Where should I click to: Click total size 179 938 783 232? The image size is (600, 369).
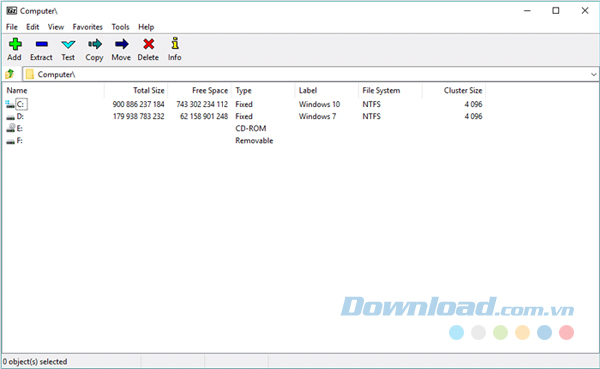[x=139, y=116]
